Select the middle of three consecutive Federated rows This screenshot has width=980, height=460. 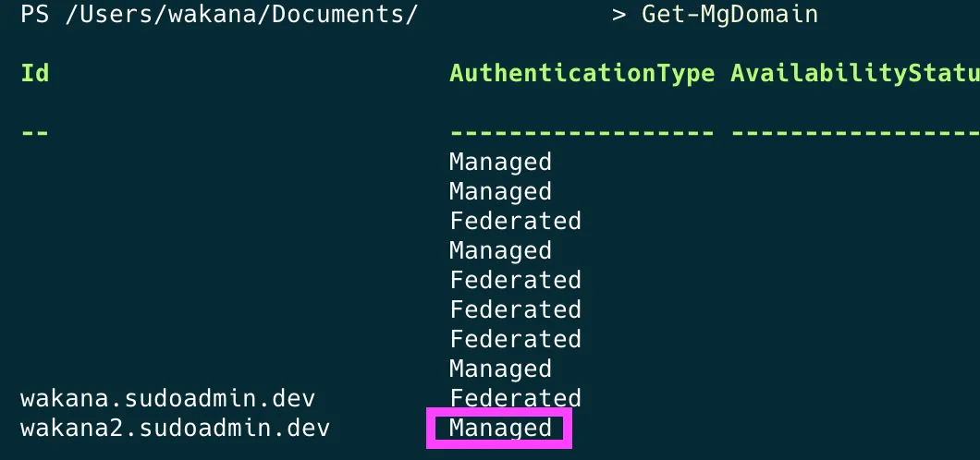(x=515, y=309)
